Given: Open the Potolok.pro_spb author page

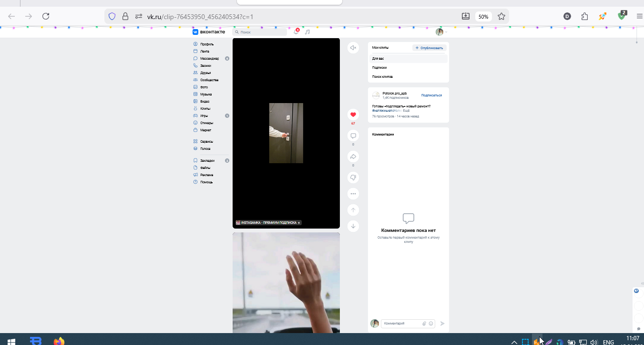Looking at the screenshot, I should tap(395, 94).
